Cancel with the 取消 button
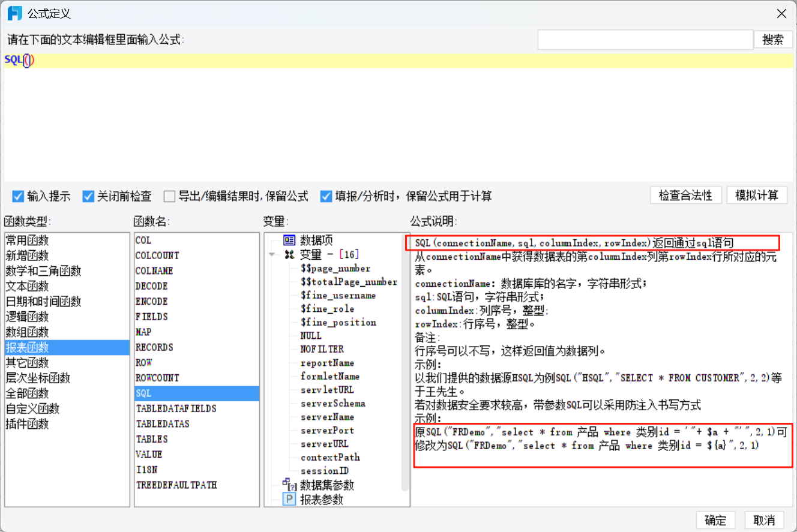The width and height of the screenshot is (797, 532). [x=764, y=521]
